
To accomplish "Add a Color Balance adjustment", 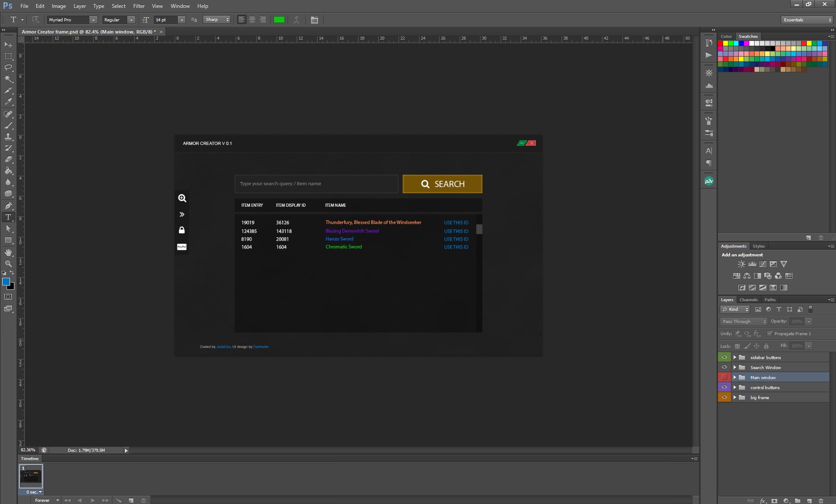I will [747, 276].
